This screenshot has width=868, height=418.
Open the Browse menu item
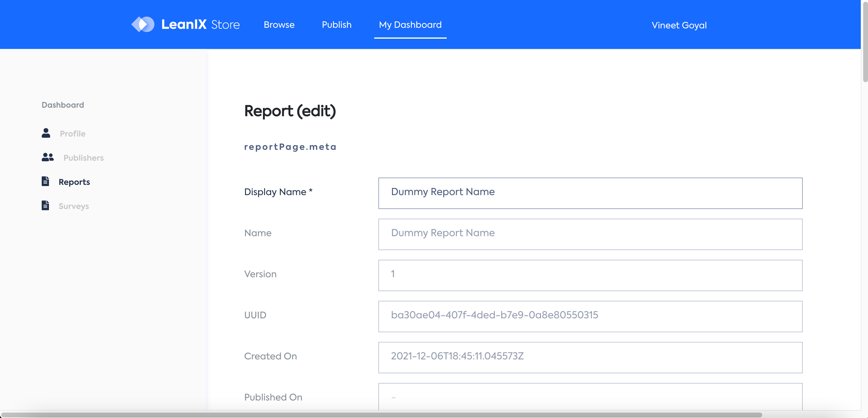(279, 24)
